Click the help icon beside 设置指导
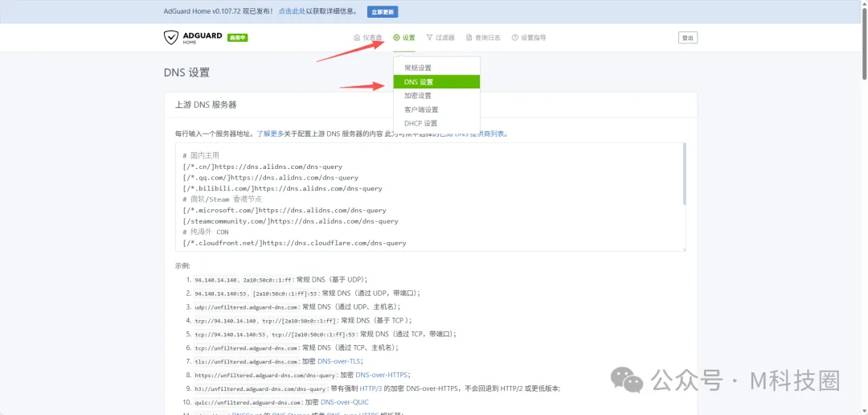Viewport: 868px width, 415px height. point(515,38)
